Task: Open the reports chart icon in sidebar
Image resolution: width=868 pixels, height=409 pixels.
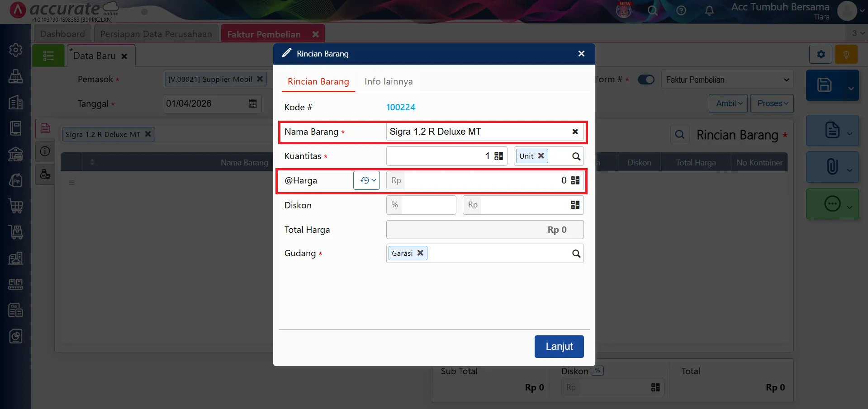Action: click(16, 336)
